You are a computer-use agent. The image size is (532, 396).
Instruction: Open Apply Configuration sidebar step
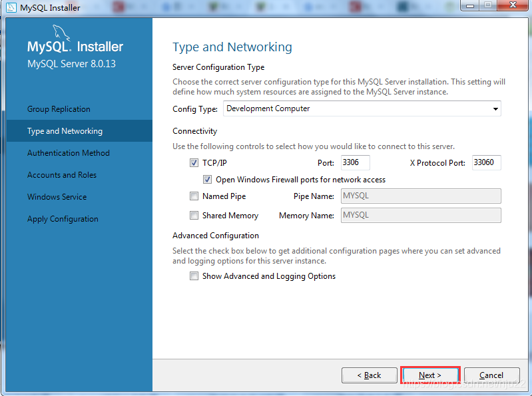63,219
